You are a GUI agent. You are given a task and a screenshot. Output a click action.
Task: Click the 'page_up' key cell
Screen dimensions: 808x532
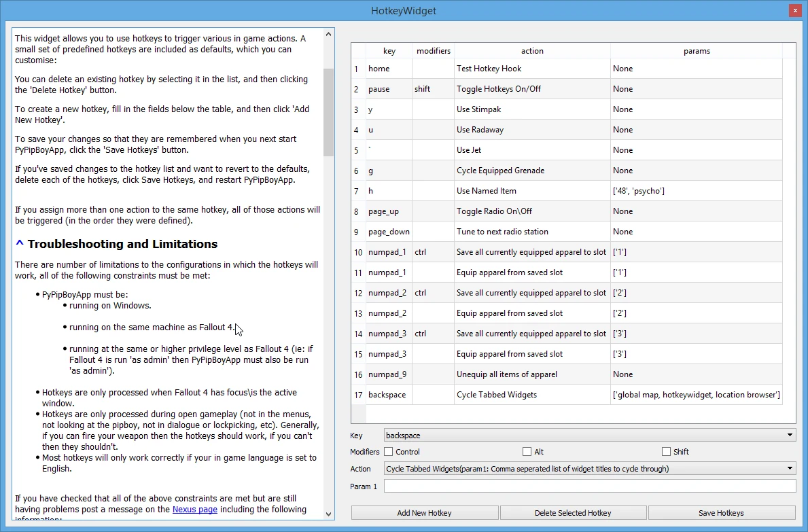(x=389, y=211)
